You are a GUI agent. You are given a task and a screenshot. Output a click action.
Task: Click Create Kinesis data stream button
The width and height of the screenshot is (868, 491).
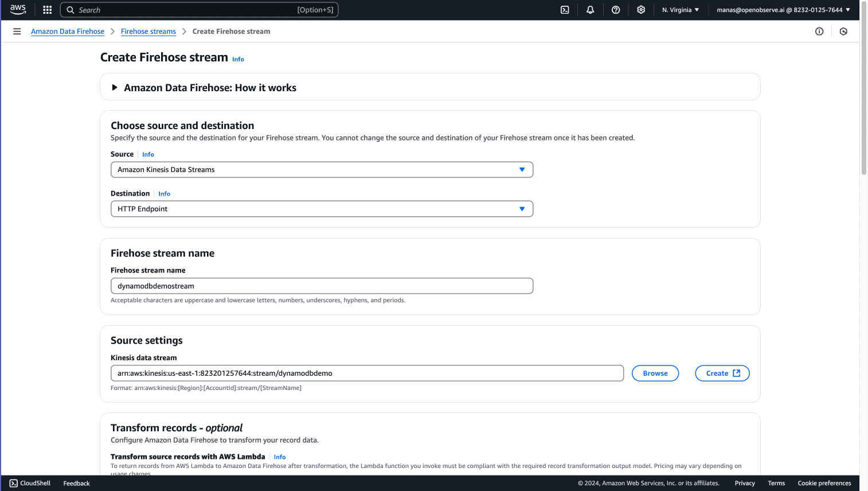[x=722, y=373]
